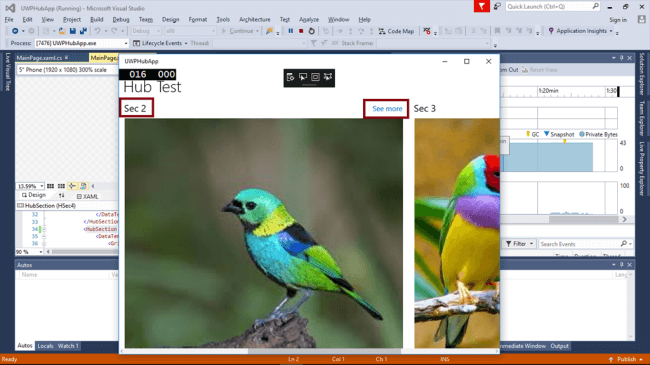Click Sign in at the top right
Viewport: 650px width, 365px height.
pos(618,19)
